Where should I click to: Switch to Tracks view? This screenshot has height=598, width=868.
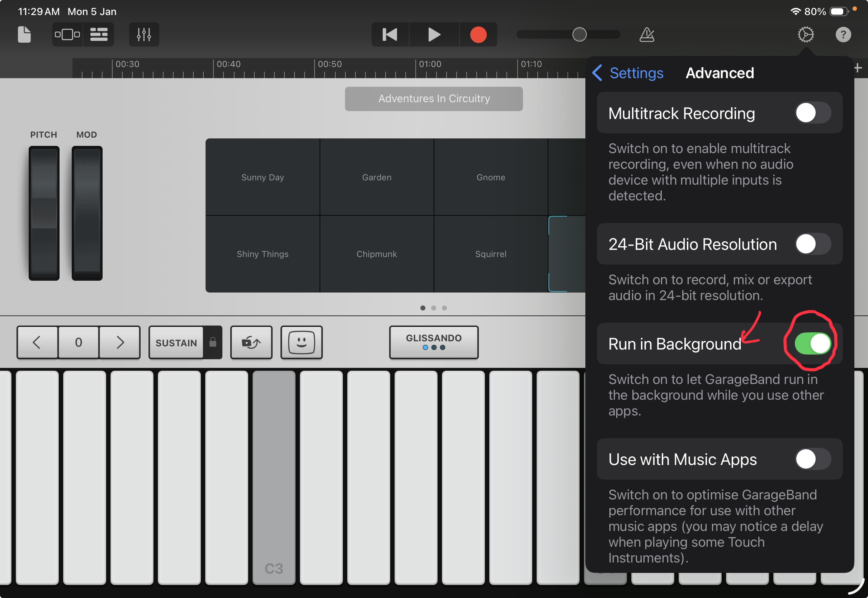(99, 34)
